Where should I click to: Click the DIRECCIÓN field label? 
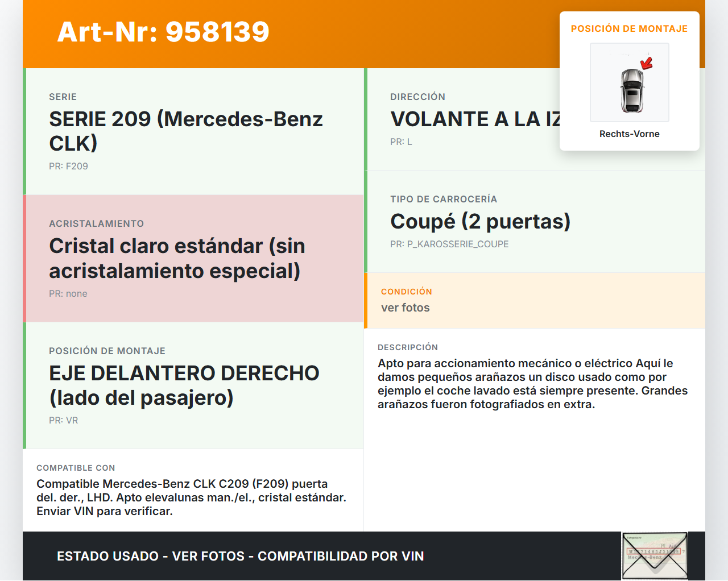[417, 97]
